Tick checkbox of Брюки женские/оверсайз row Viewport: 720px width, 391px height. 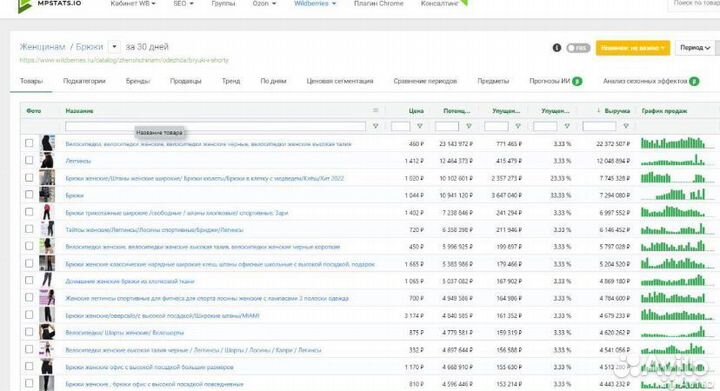(x=29, y=315)
